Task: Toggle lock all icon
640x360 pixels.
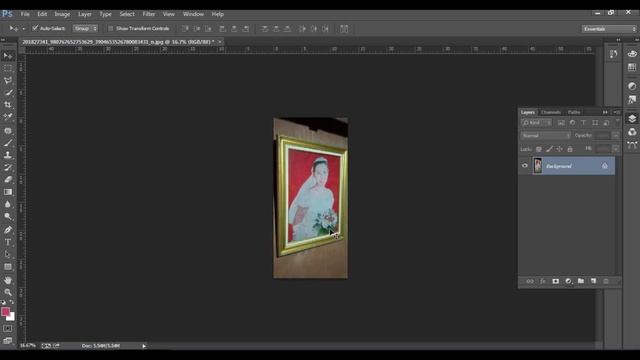Action: (x=570, y=149)
